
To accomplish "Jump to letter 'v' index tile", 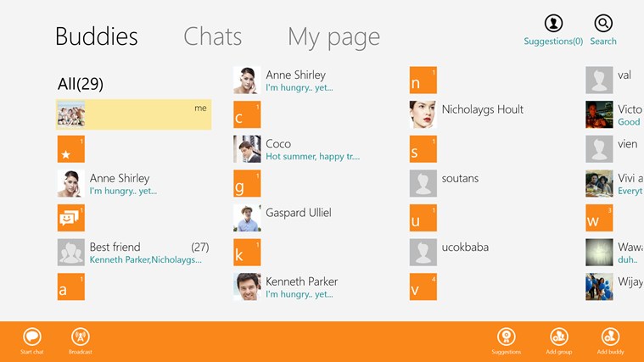I will [423, 287].
